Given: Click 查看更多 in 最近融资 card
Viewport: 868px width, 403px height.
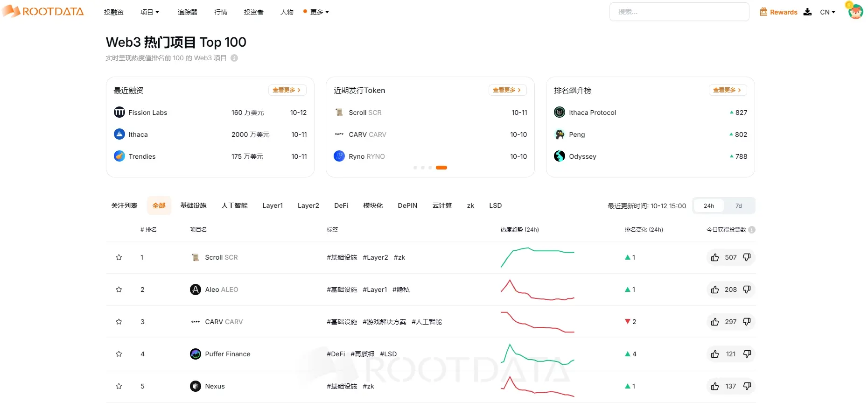Looking at the screenshot, I should click(287, 90).
